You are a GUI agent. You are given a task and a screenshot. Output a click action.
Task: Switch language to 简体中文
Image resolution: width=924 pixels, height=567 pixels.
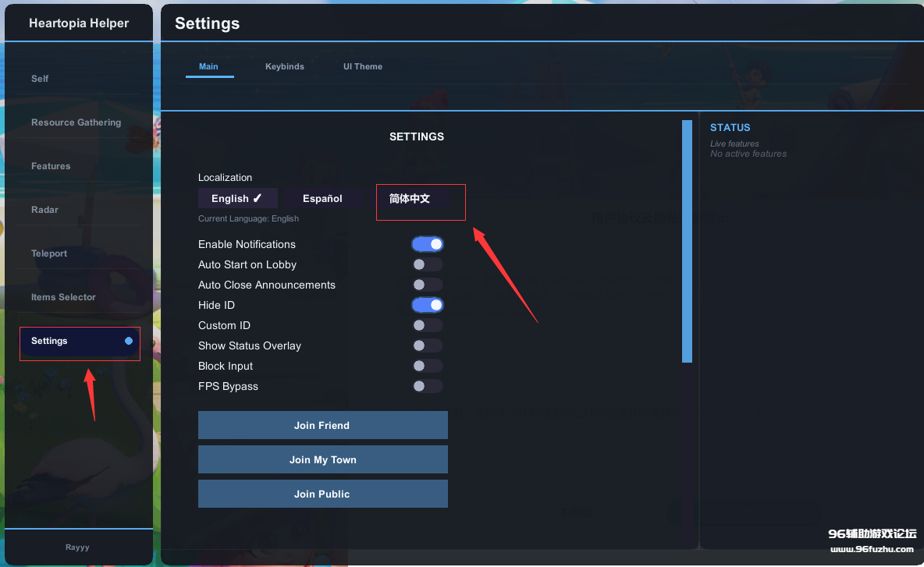pyautogui.click(x=410, y=199)
